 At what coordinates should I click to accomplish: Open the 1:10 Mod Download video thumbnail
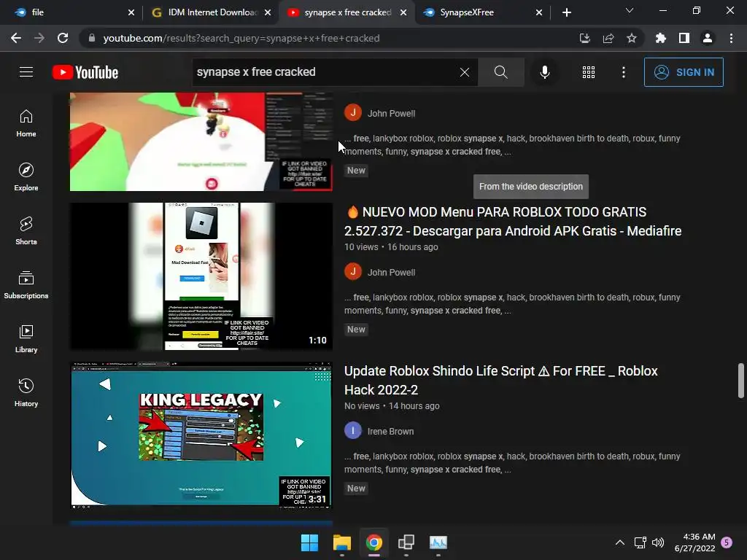pos(201,276)
